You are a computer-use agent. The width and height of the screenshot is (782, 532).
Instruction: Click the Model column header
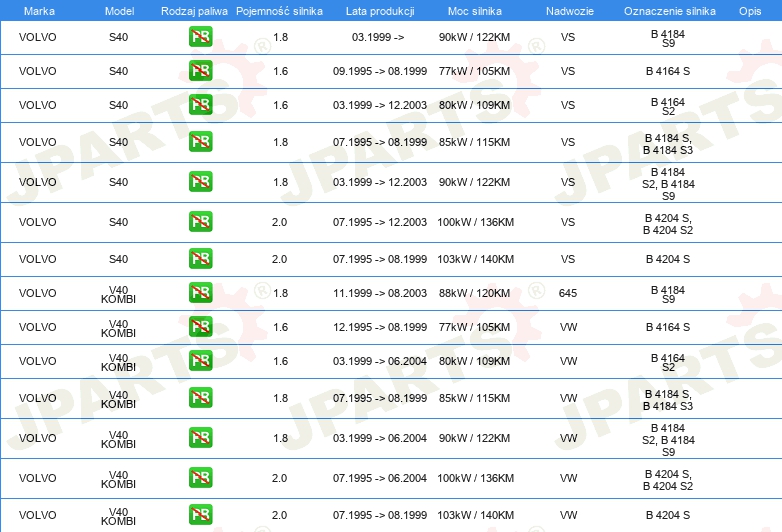point(119,11)
